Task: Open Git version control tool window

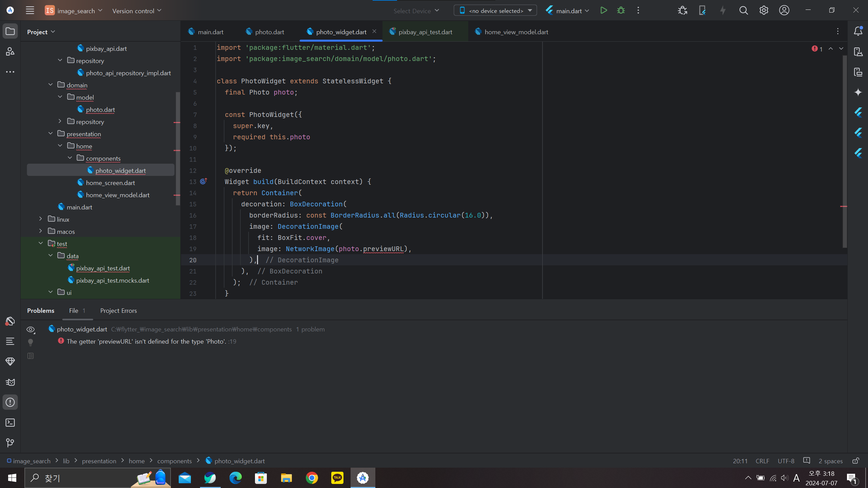Action: [x=10, y=443]
